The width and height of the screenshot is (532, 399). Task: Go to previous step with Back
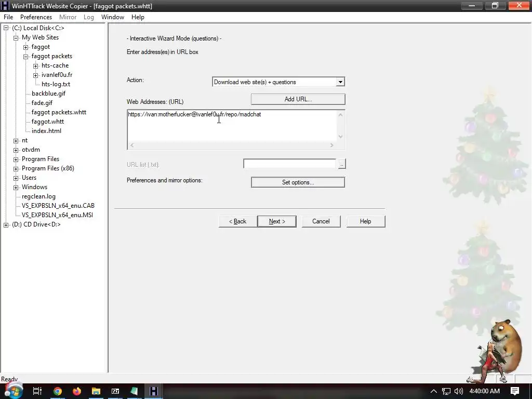(x=237, y=221)
